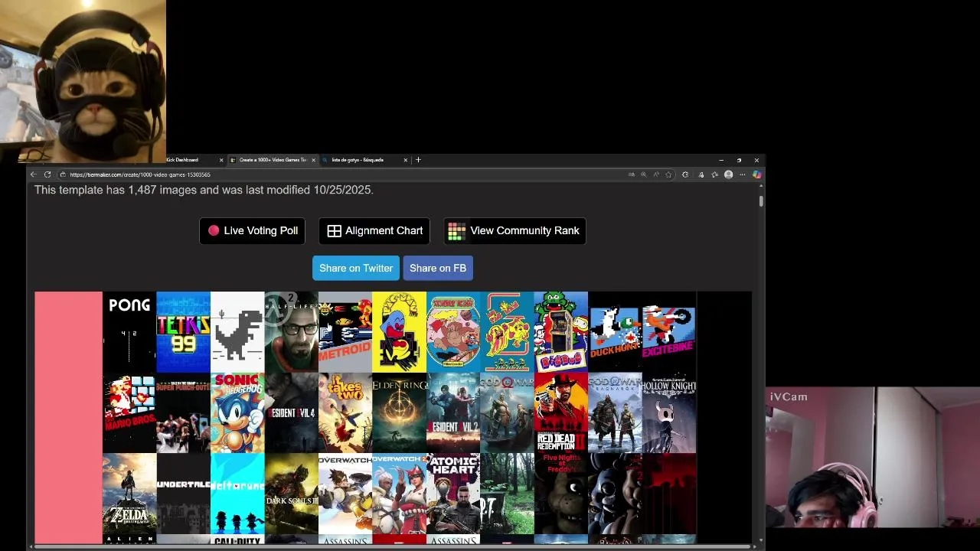Open the Live Voting Poll
Image resolution: width=980 pixels, height=551 pixels.
[253, 230]
